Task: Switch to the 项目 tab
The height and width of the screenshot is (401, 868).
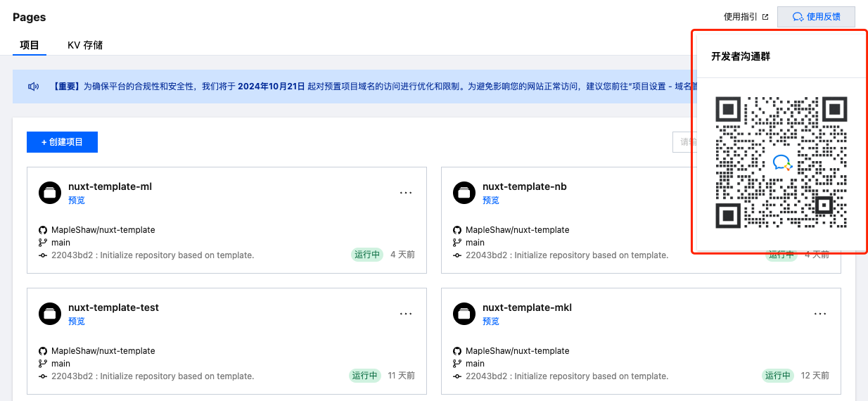Action: click(30, 45)
